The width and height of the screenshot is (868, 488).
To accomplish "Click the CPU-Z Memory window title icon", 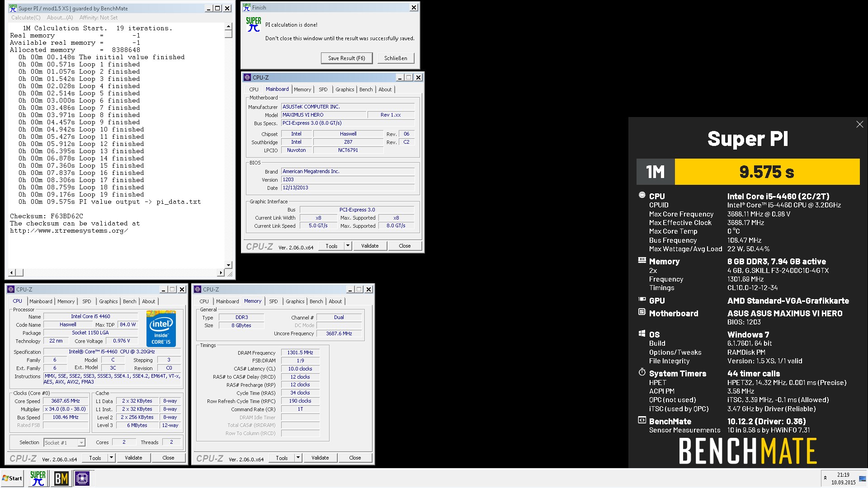I will (x=198, y=289).
